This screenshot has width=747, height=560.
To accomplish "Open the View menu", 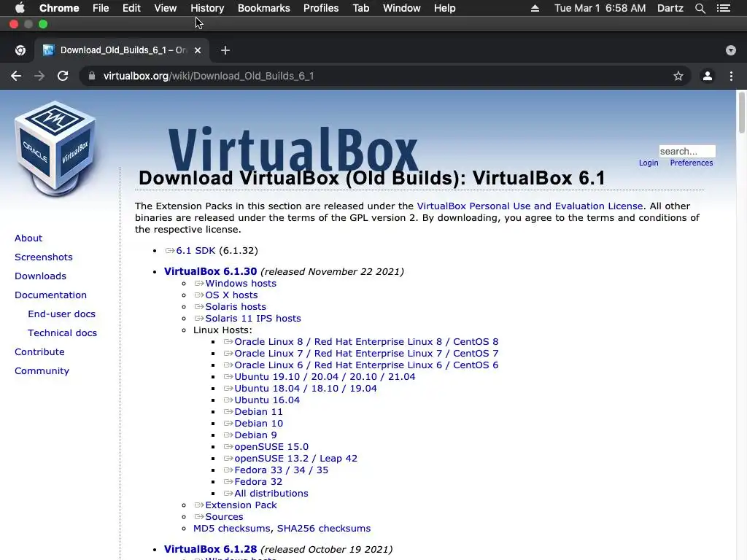I will click(166, 8).
